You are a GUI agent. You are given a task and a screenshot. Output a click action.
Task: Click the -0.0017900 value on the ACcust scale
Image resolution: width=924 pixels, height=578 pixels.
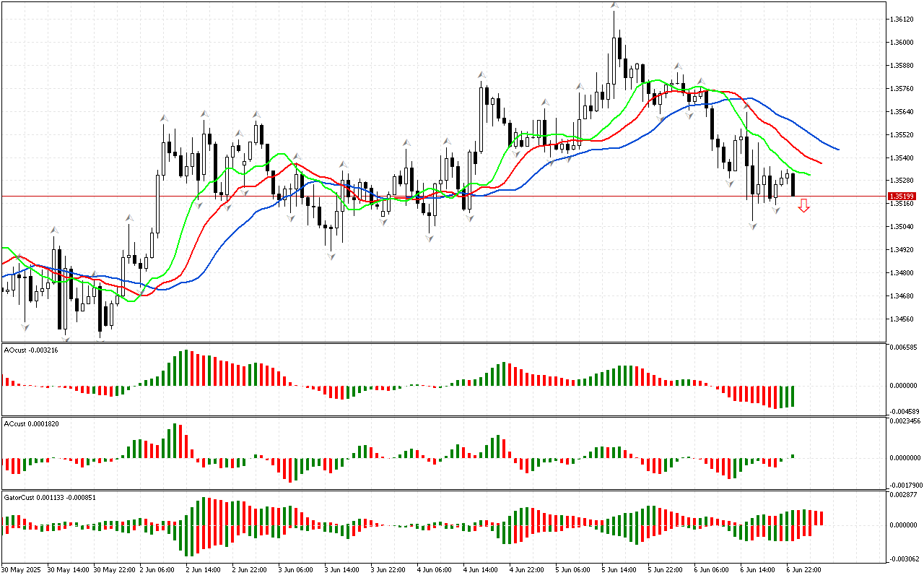905,485
